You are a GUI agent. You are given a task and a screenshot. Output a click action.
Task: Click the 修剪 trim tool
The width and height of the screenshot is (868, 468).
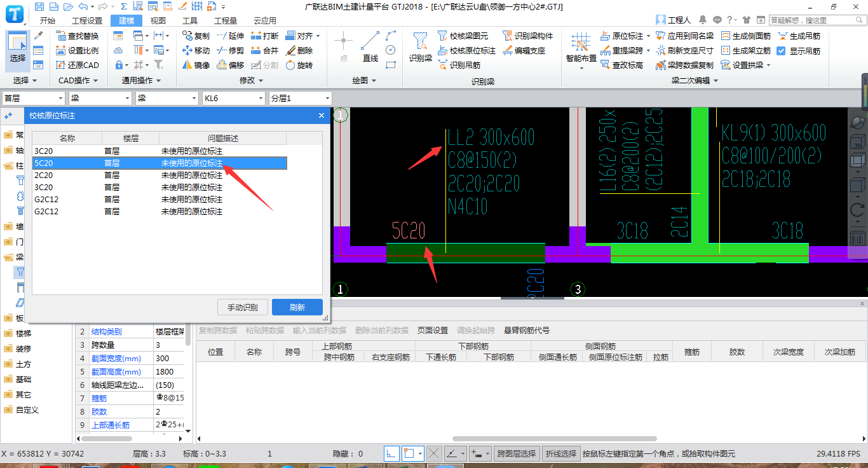[x=230, y=50]
